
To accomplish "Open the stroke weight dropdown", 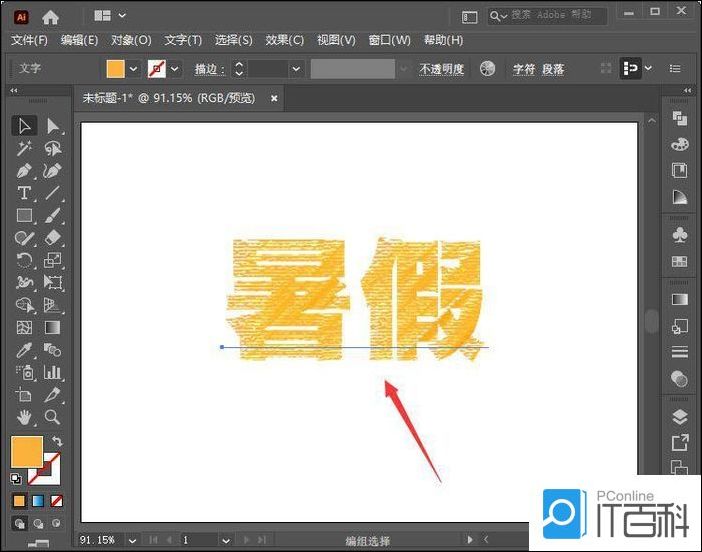I will pyautogui.click(x=295, y=69).
